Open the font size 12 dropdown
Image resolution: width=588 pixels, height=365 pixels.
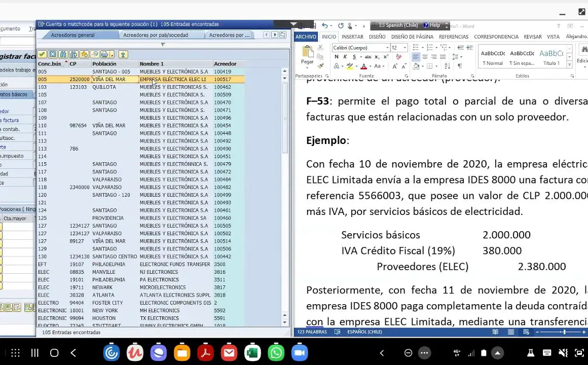point(405,48)
